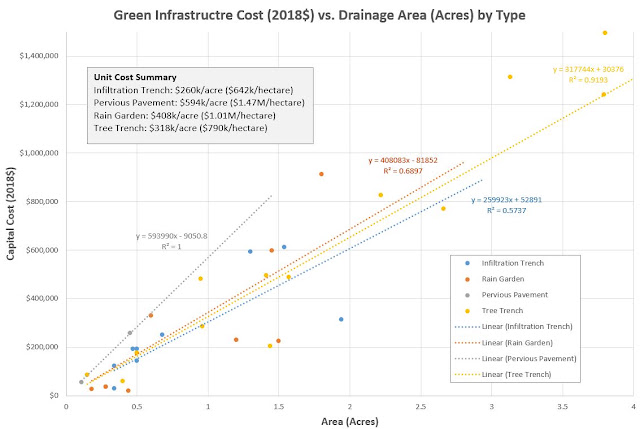
Task: Click the '3.5' x-axis tick label
Action: click(x=562, y=407)
